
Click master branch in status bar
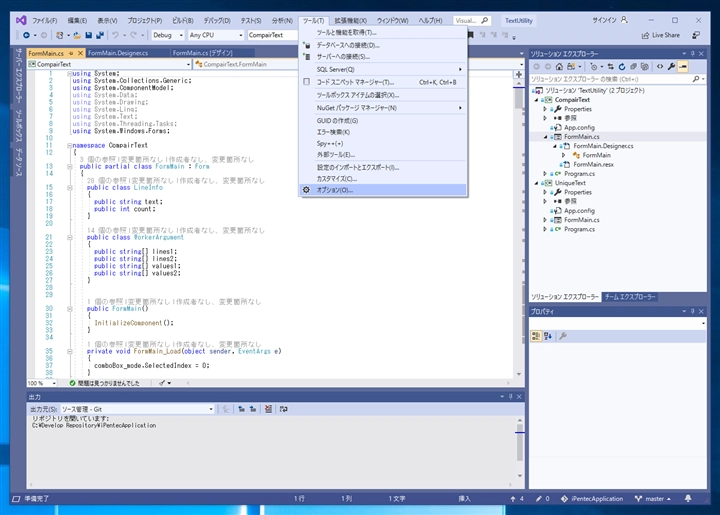(652, 498)
